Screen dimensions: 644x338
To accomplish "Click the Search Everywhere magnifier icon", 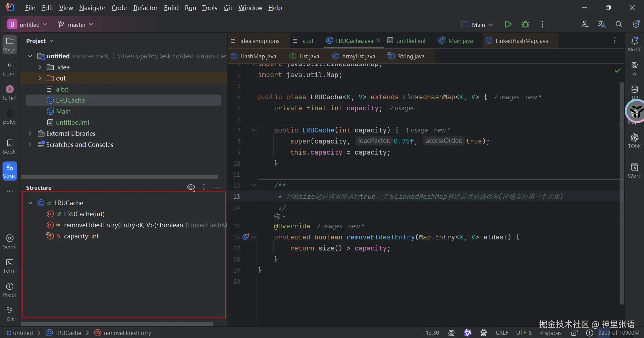I will (619, 24).
